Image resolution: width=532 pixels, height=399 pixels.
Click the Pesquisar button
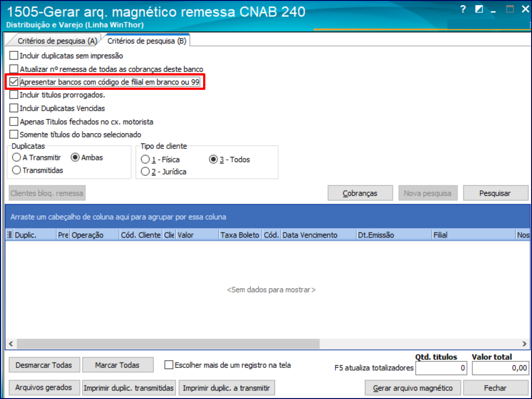(x=495, y=193)
